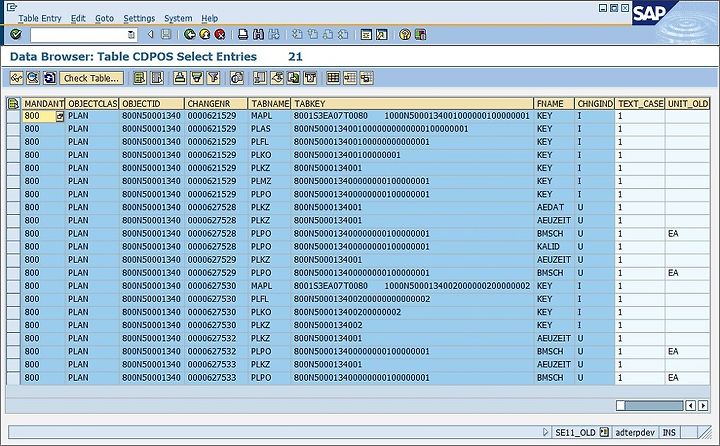Click the Check Table... button
Image resolution: width=720 pixels, height=446 pixels.
coord(91,78)
